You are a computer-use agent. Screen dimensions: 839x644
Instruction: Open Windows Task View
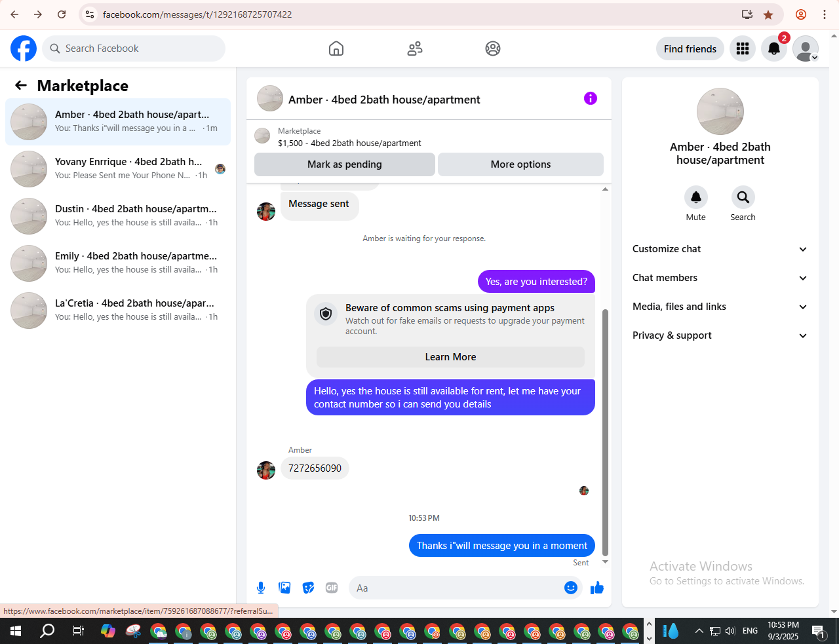(x=79, y=631)
